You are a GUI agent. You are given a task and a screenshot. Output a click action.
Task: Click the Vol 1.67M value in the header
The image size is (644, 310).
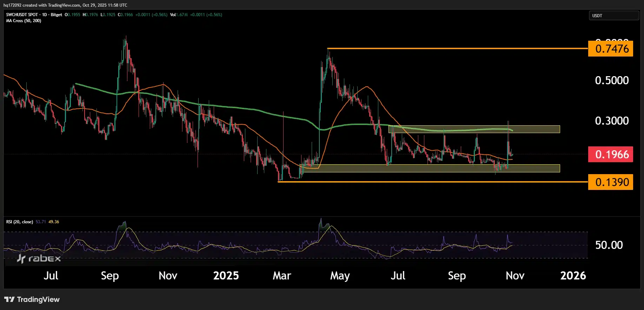[x=179, y=15]
